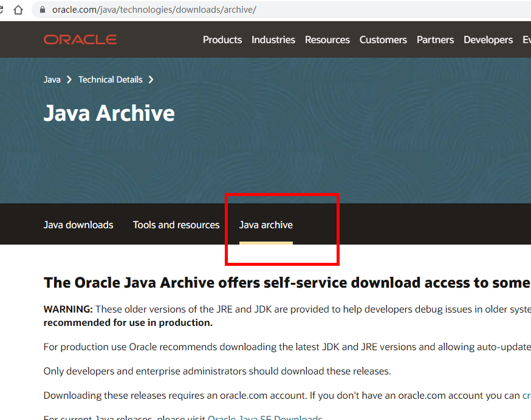Screen dimensions: 531x420
Task: Switch to the Tools and resources tab
Action: [176, 225]
